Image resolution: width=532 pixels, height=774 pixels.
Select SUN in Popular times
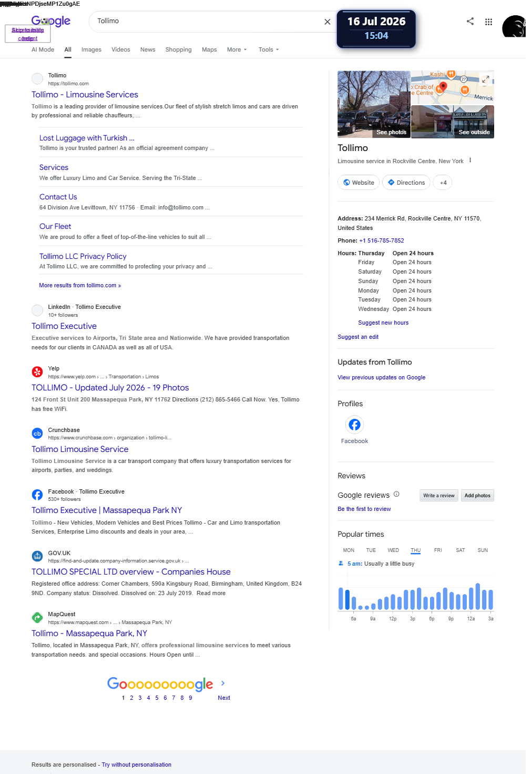(483, 550)
